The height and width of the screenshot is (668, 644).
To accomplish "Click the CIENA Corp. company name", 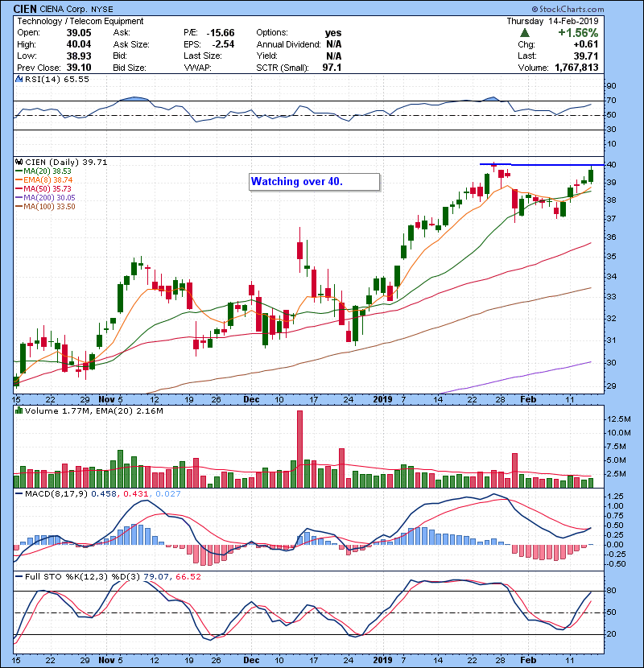I will tap(64, 9).
